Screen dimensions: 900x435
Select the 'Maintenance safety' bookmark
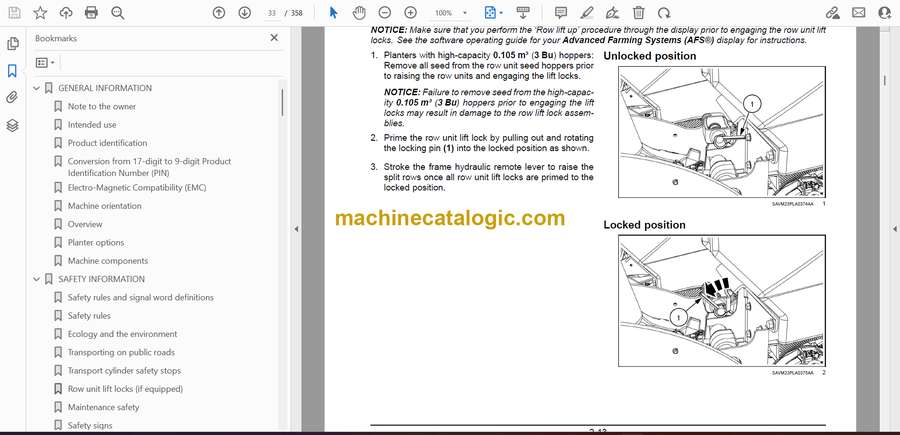click(x=103, y=407)
